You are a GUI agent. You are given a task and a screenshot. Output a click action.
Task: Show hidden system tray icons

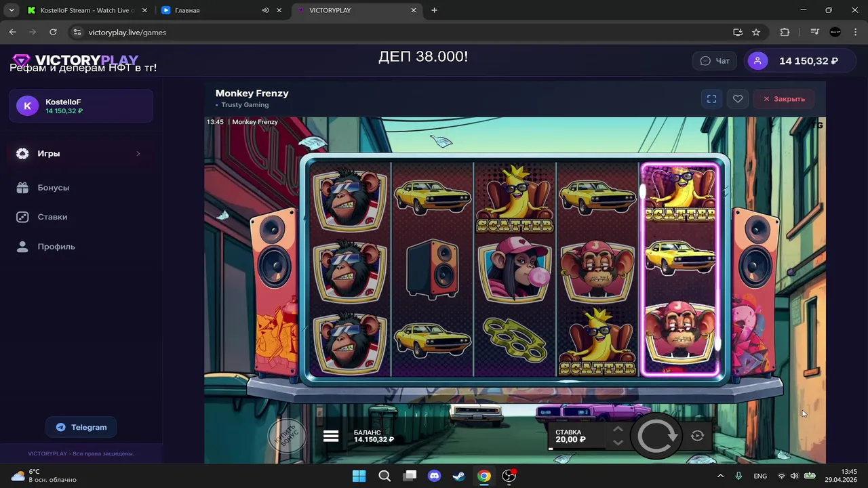click(720, 476)
